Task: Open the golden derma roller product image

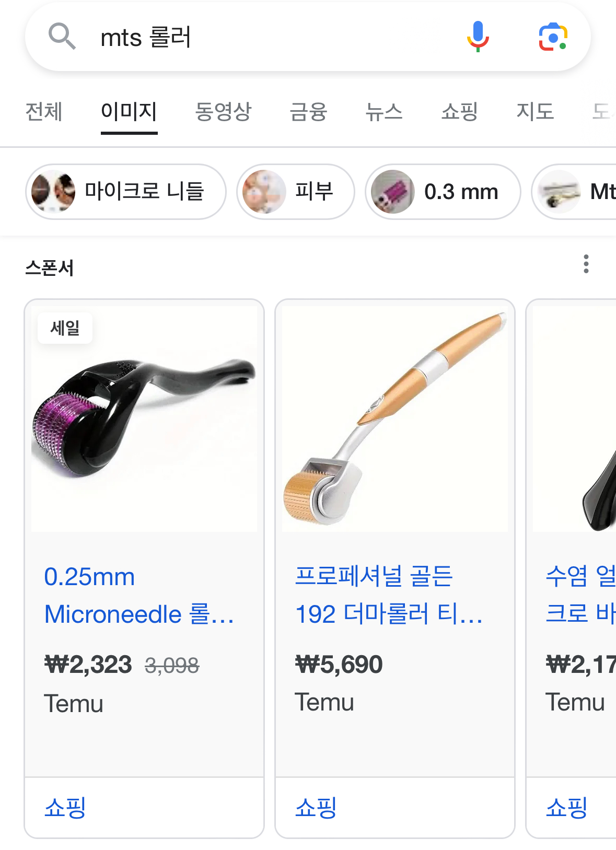Action: (395, 419)
